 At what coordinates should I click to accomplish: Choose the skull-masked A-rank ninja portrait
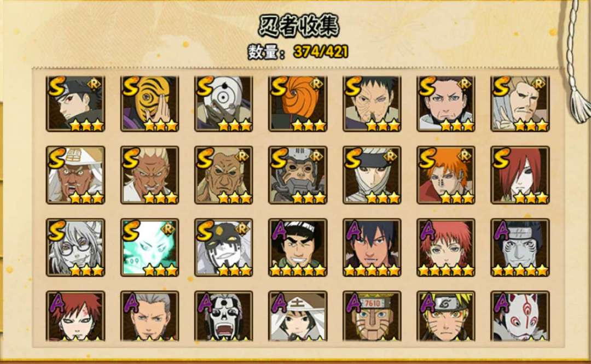click(223, 316)
